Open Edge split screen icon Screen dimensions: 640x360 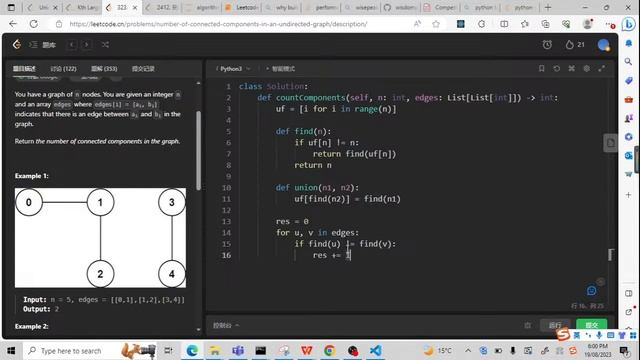click(x=504, y=24)
